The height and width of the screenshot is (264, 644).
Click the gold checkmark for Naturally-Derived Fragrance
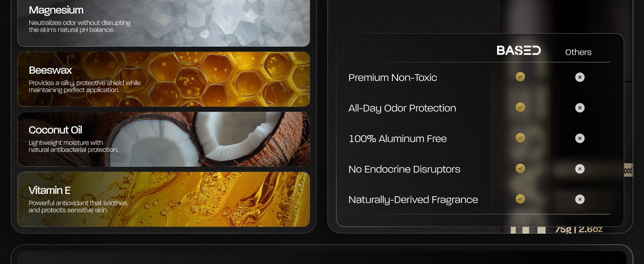pyautogui.click(x=520, y=199)
